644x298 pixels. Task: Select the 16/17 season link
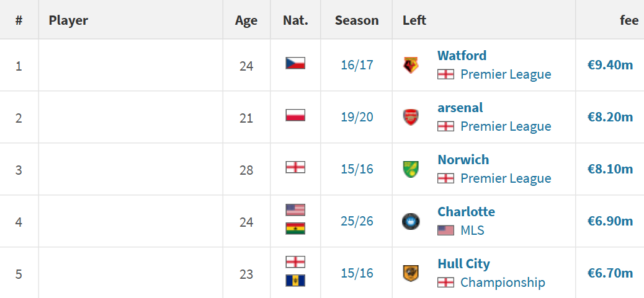pyautogui.click(x=357, y=65)
